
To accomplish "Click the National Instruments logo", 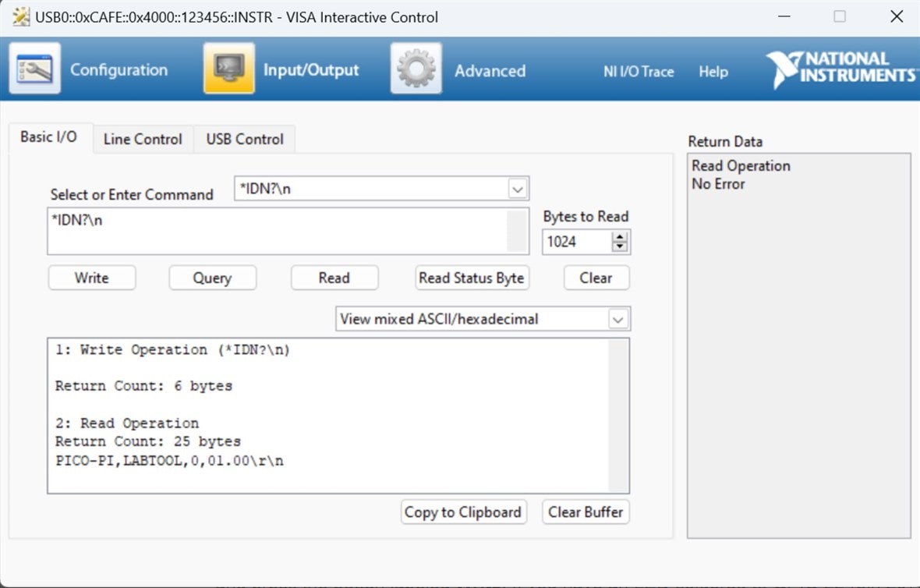I will (x=840, y=69).
